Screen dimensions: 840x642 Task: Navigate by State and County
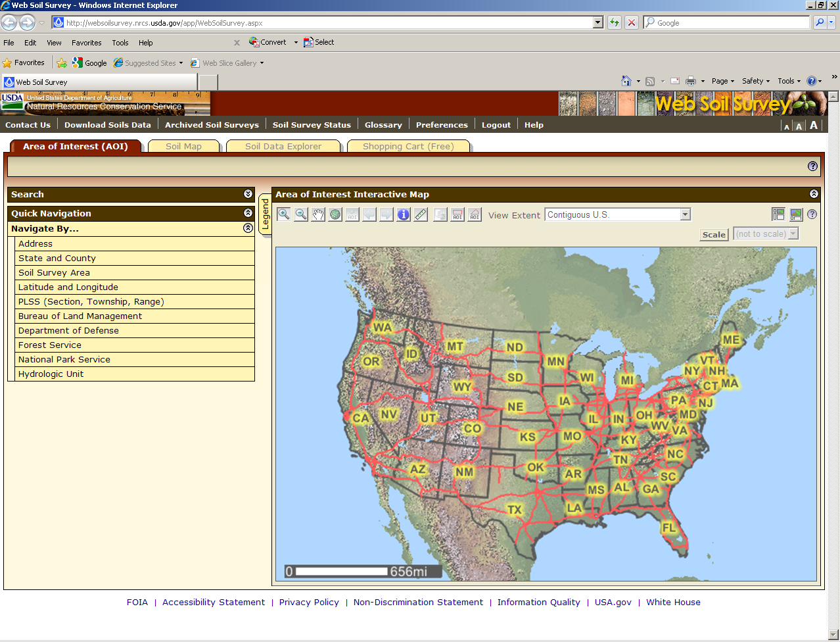coord(134,258)
